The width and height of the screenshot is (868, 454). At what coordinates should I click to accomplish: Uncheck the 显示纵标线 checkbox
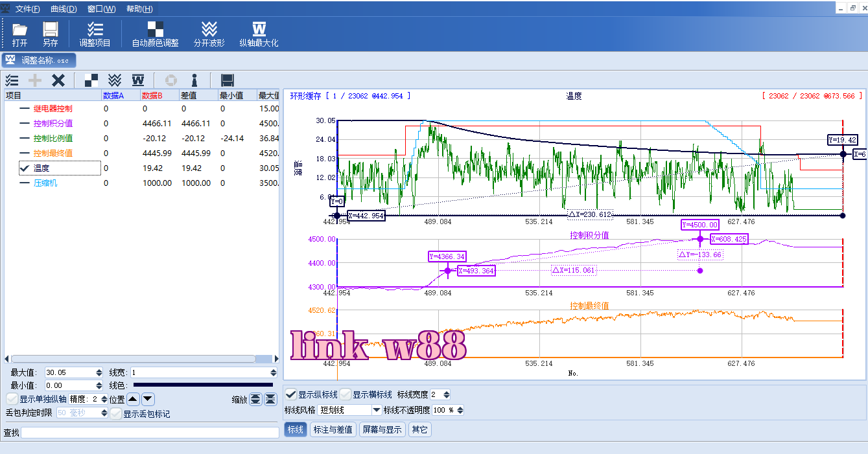[291, 394]
